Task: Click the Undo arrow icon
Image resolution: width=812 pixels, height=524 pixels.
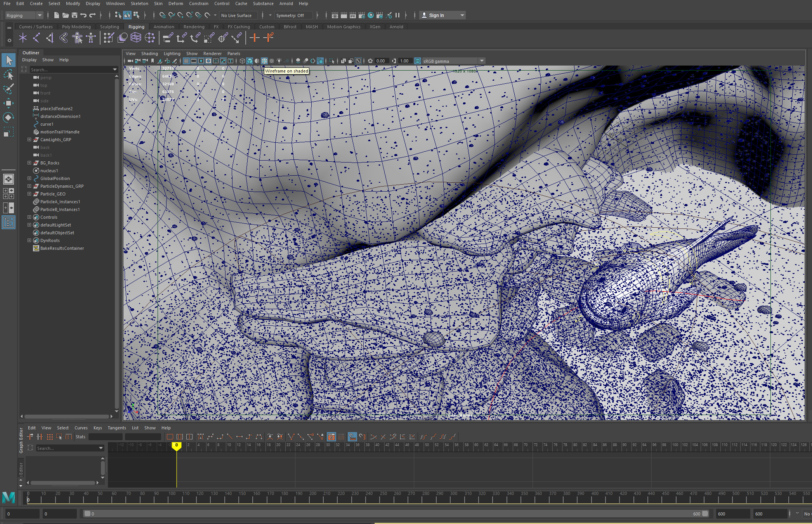Action: point(83,15)
